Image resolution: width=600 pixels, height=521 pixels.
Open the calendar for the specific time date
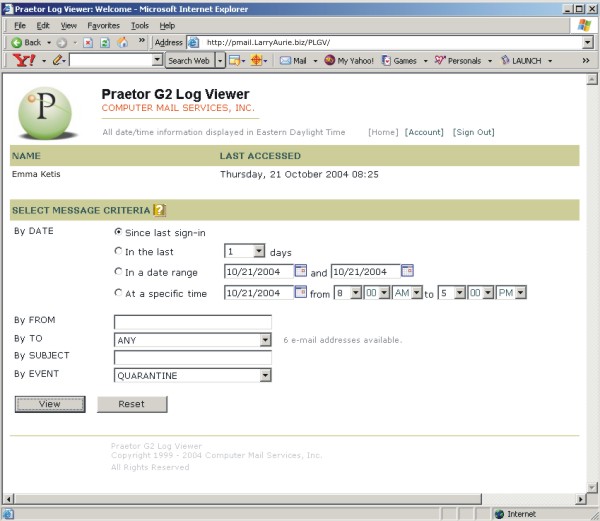point(300,292)
